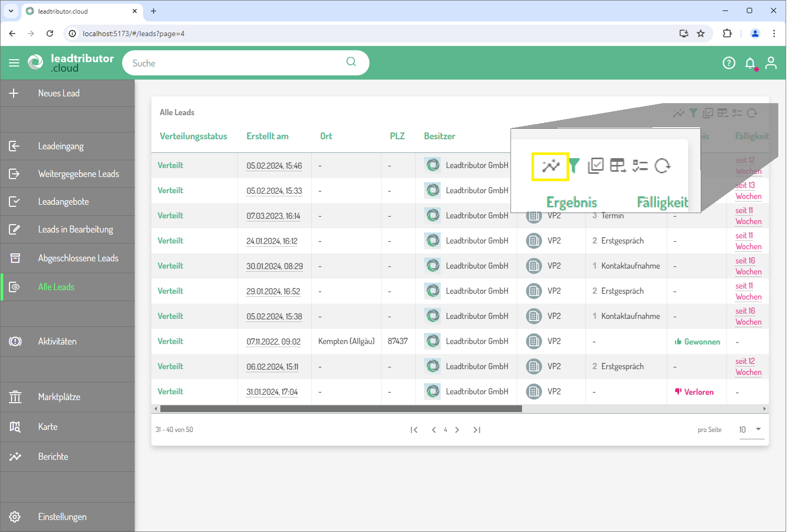The height and width of the screenshot is (532, 805).
Task: Click the search magnifier icon
Action: [351, 62]
